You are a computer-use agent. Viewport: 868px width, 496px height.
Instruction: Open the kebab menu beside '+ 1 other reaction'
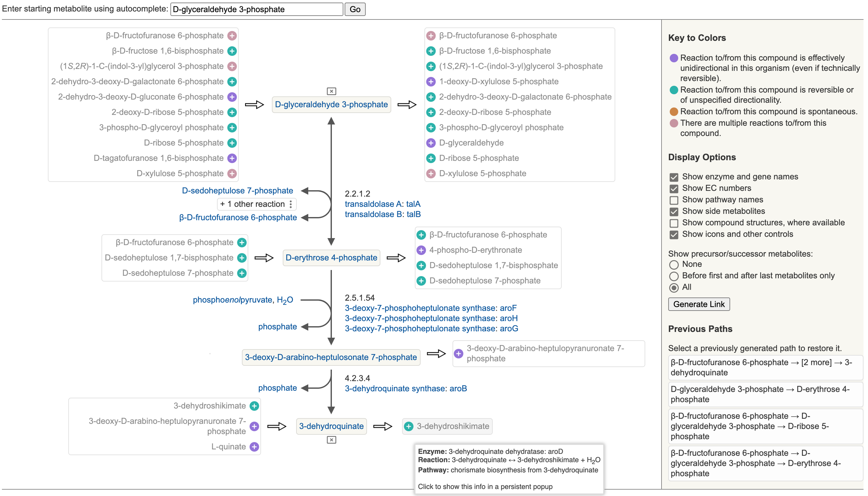point(291,204)
